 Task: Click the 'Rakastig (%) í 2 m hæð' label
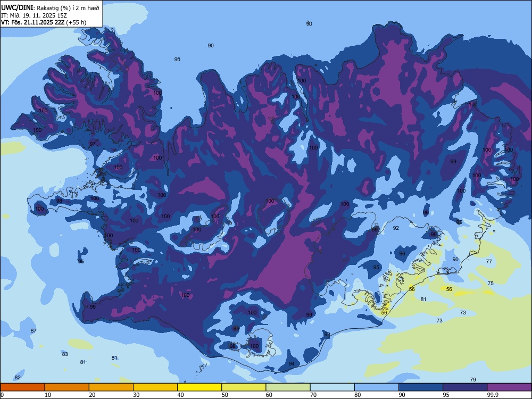click(x=68, y=8)
